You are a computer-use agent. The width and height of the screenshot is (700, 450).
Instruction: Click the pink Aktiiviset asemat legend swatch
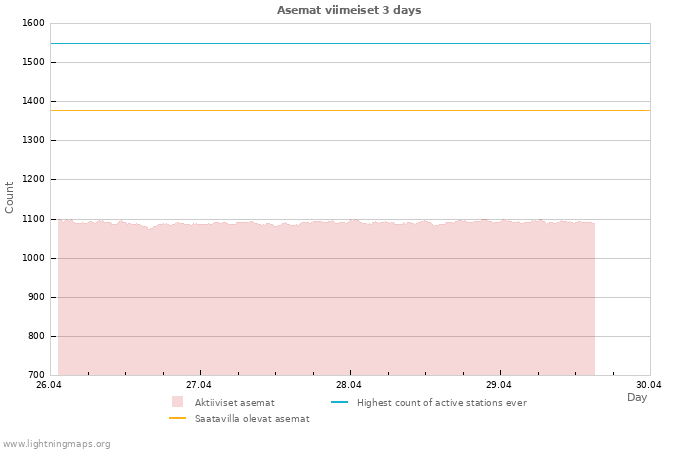(177, 402)
